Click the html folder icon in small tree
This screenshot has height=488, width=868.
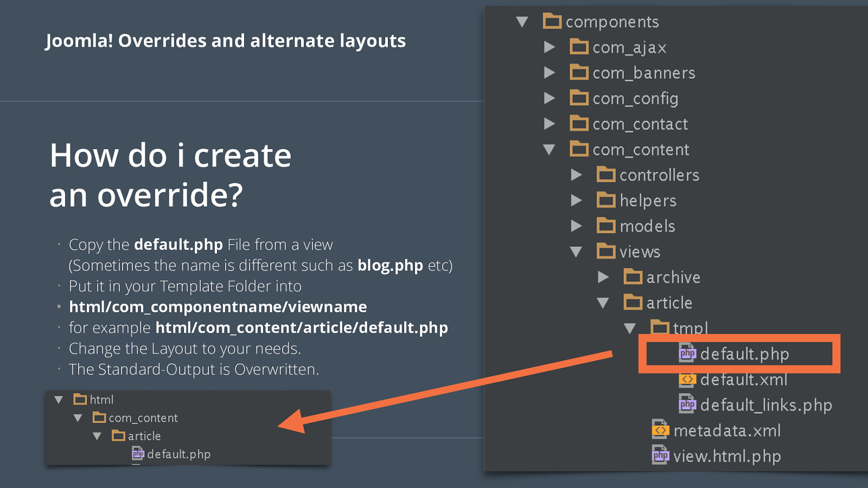[80, 399]
